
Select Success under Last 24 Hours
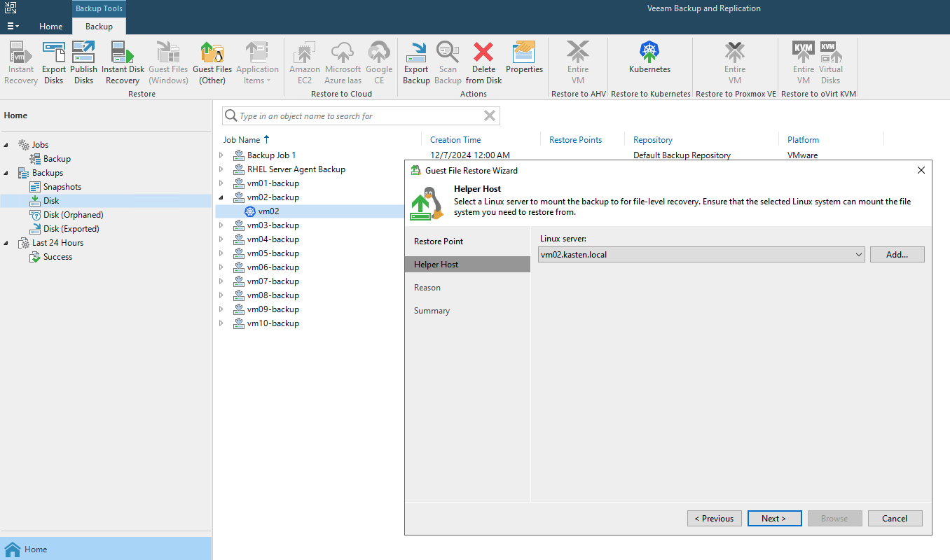click(x=57, y=257)
